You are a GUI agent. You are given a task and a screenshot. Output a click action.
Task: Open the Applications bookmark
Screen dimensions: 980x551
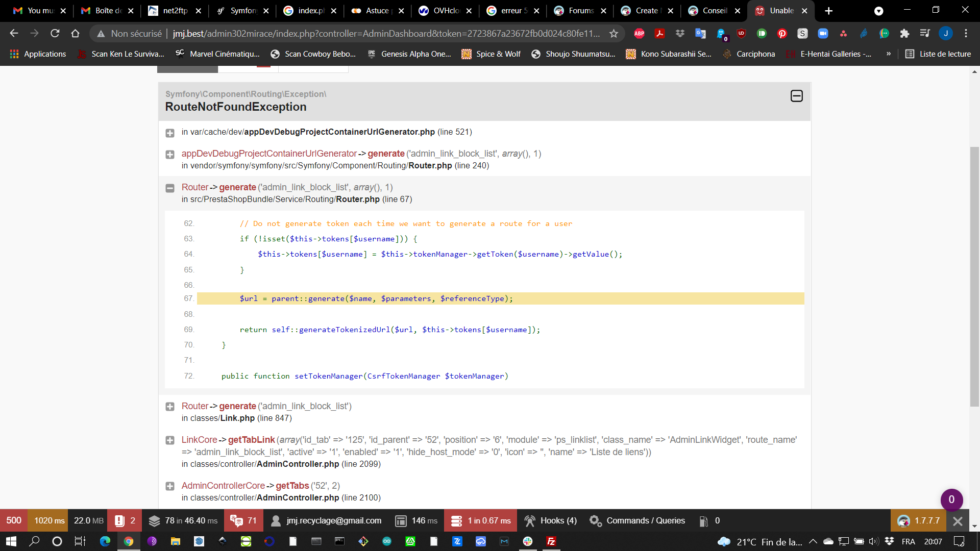38,54
